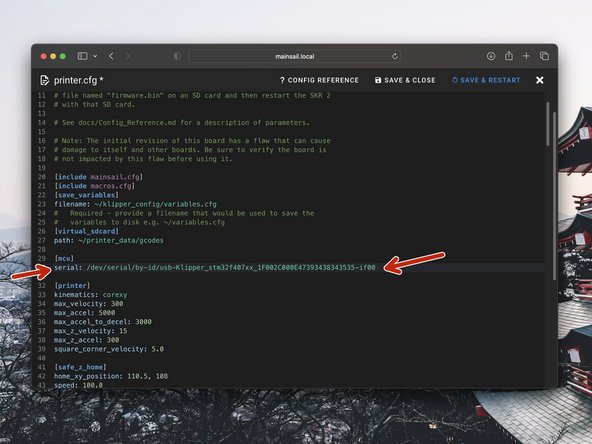Click the home_xy_position: 110.5, 108 line

click(111, 376)
